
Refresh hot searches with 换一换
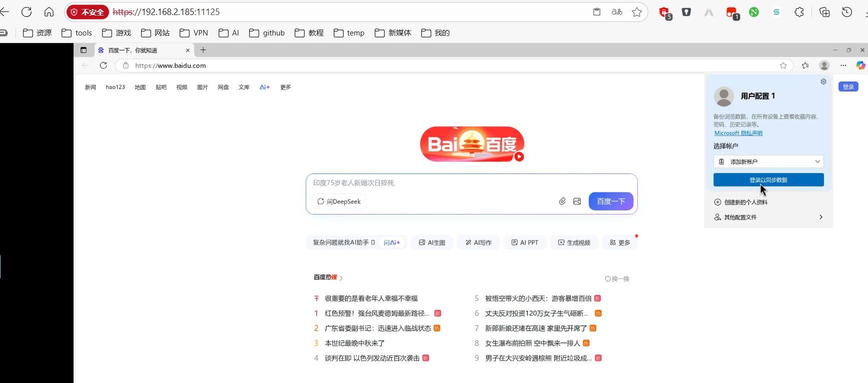click(617, 278)
